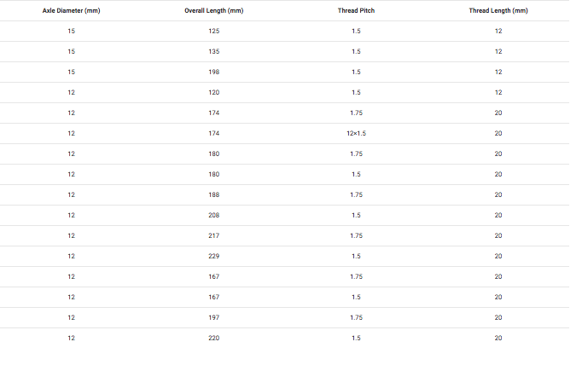588x365 pixels.
Task: Select the 197 overall length cell
Action: coord(213,317)
